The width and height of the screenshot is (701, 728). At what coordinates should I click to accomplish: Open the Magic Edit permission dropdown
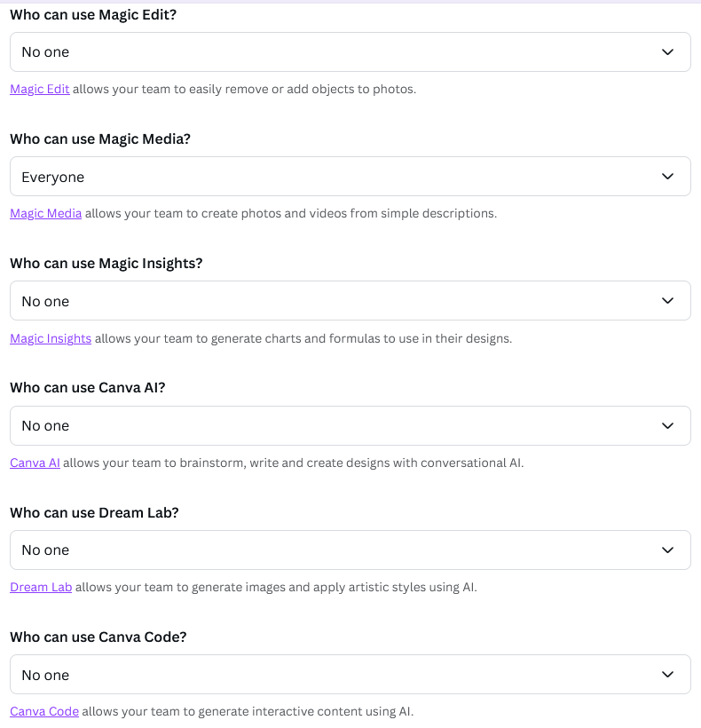pos(350,52)
